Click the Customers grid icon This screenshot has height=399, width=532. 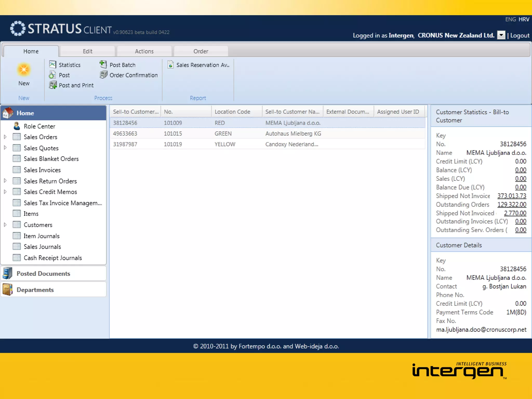pos(17,224)
